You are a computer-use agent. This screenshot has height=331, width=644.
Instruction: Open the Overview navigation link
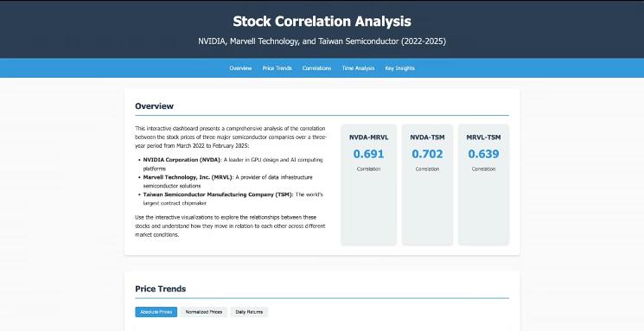pos(240,68)
